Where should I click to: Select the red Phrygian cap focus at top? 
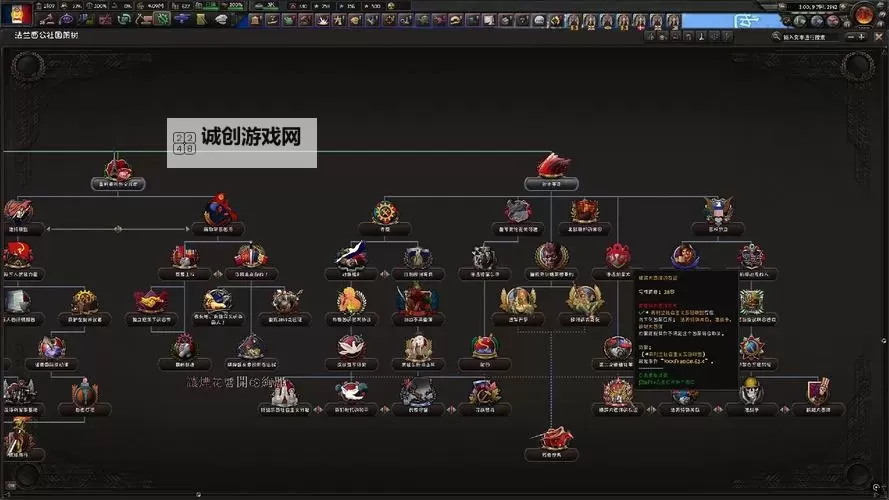point(552,170)
